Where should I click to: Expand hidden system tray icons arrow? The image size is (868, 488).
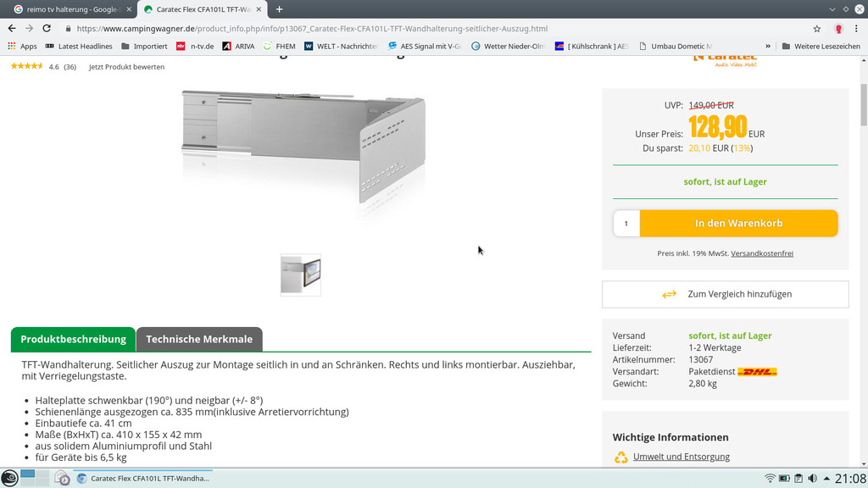tap(826, 478)
